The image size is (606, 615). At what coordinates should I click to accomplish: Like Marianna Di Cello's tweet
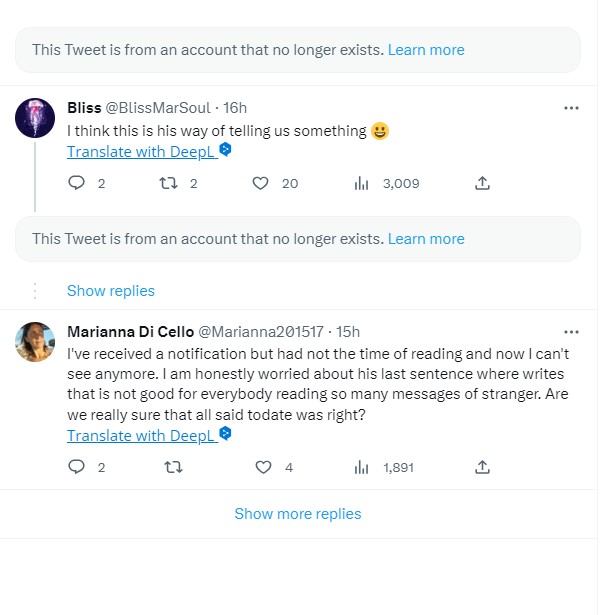(x=263, y=467)
